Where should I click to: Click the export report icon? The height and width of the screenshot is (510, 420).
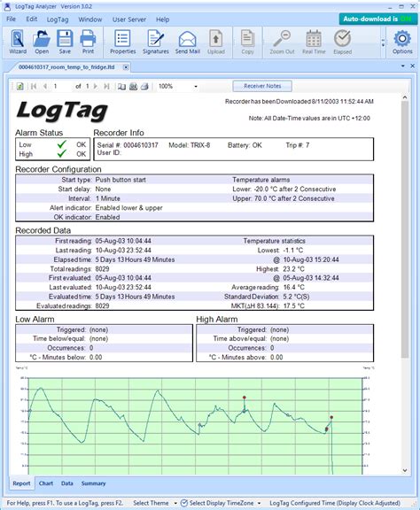click(x=19, y=86)
